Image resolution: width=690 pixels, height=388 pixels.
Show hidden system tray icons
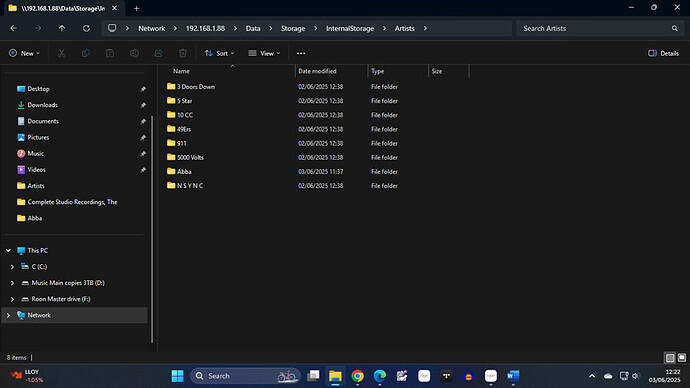click(x=592, y=376)
